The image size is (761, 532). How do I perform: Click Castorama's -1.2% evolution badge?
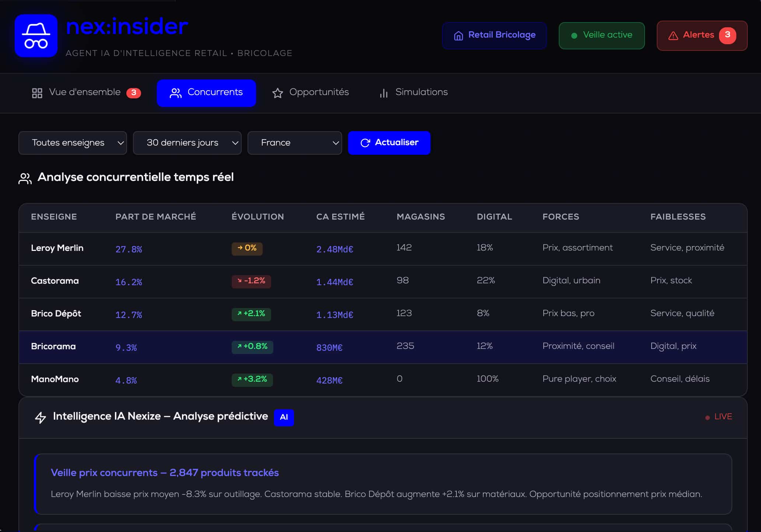click(251, 281)
